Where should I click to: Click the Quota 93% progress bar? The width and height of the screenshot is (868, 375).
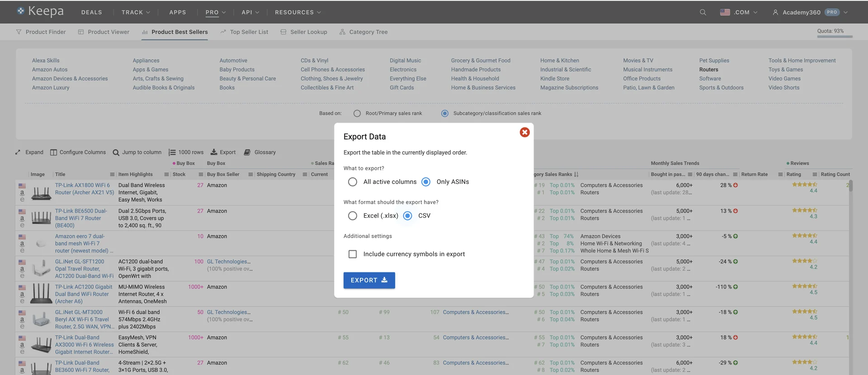click(835, 36)
